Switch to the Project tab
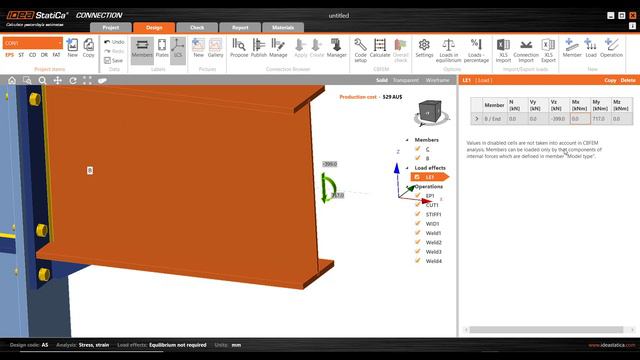 pos(111,28)
